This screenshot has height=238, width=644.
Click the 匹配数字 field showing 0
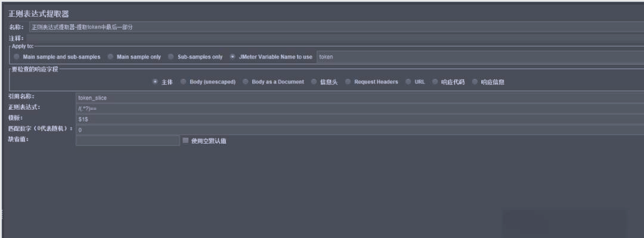pos(360,130)
